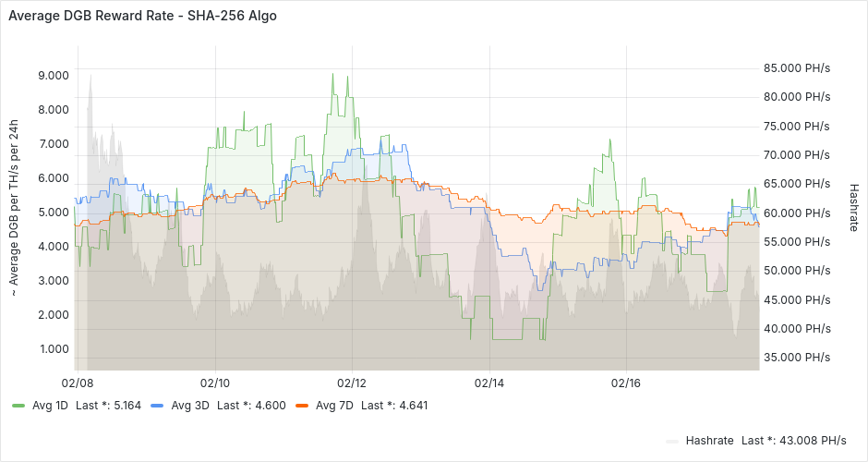Click the 02/08 date on x-axis

point(77,383)
